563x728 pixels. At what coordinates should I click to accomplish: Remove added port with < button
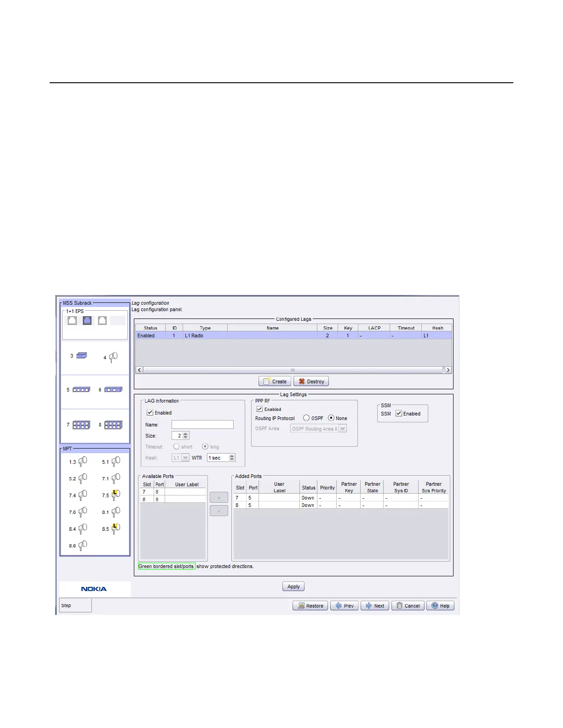219,511
